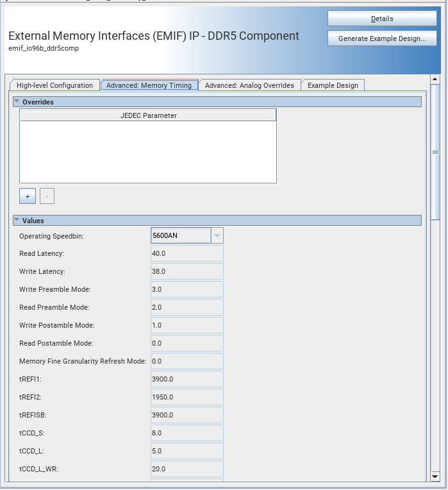Click the scroll down arrow

pos(435,477)
